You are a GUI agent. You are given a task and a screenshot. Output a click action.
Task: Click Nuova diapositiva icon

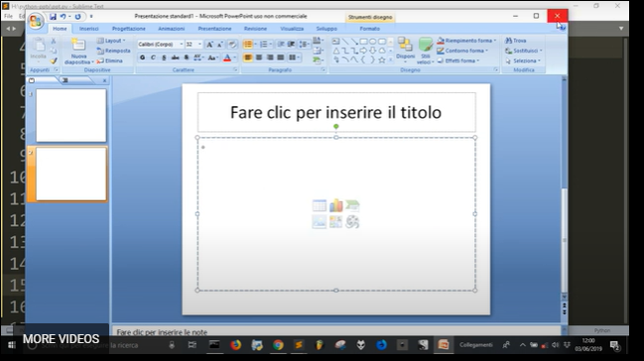click(x=78, y=46)
